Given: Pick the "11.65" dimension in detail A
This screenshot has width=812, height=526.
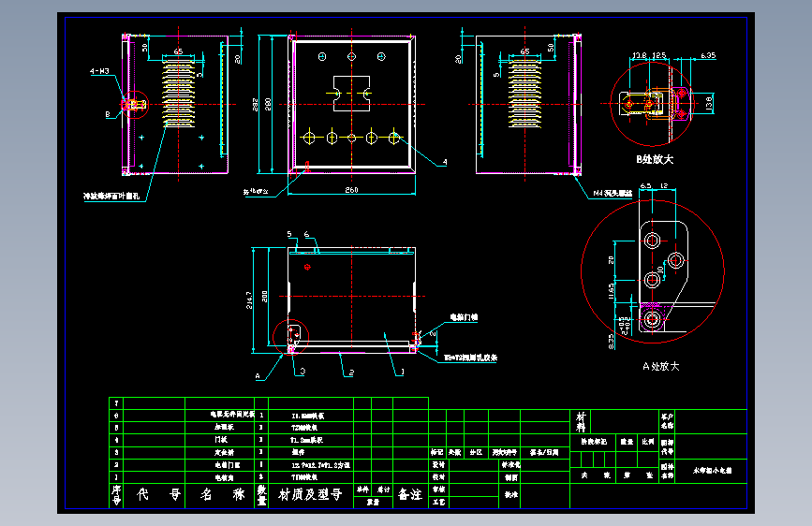Looking at the screenshot, I should tap(611, 291).
